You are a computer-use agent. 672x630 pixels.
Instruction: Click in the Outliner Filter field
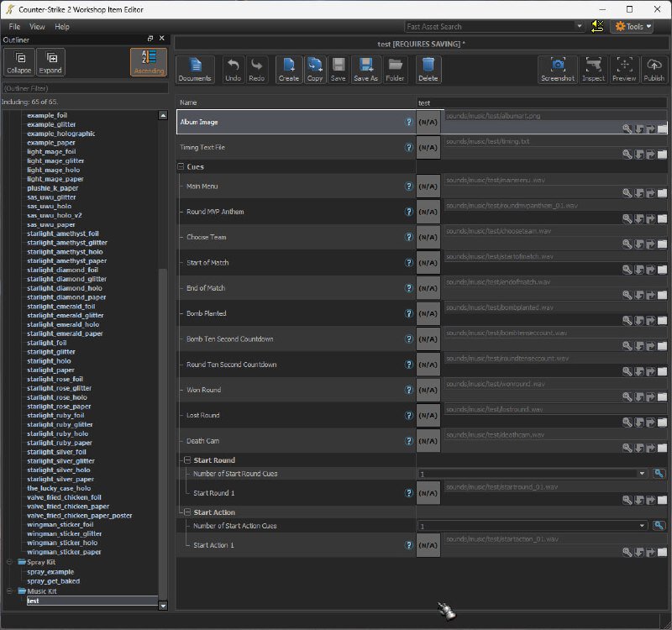pos(84,88)
